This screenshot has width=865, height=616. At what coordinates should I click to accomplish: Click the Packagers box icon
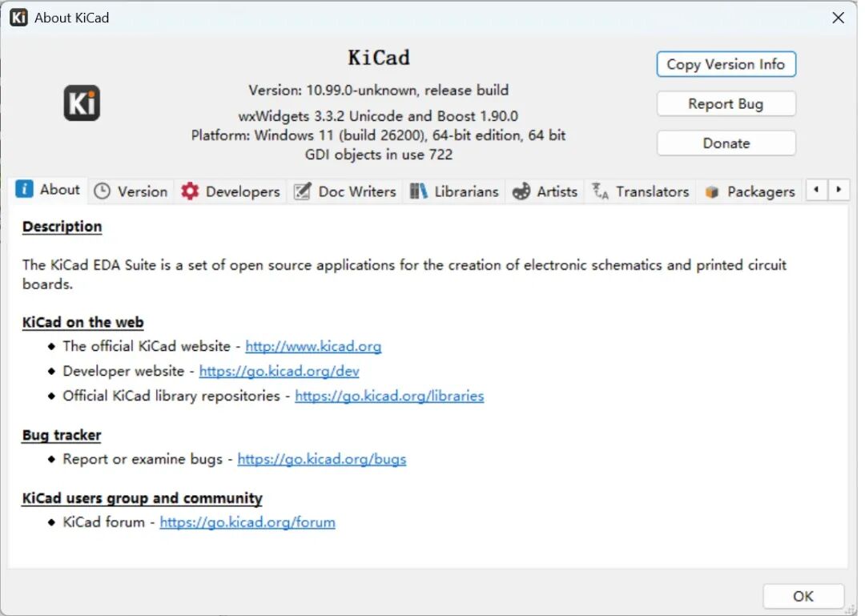pyautogui.click(x=712, y=191)
